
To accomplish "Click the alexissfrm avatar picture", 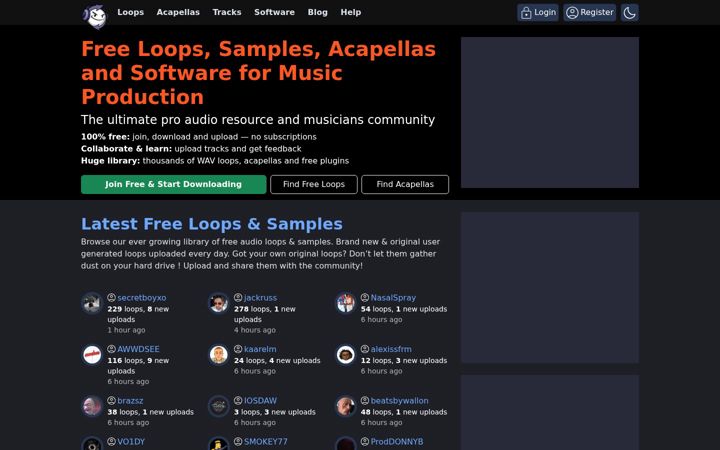I will tap(345, 354).
